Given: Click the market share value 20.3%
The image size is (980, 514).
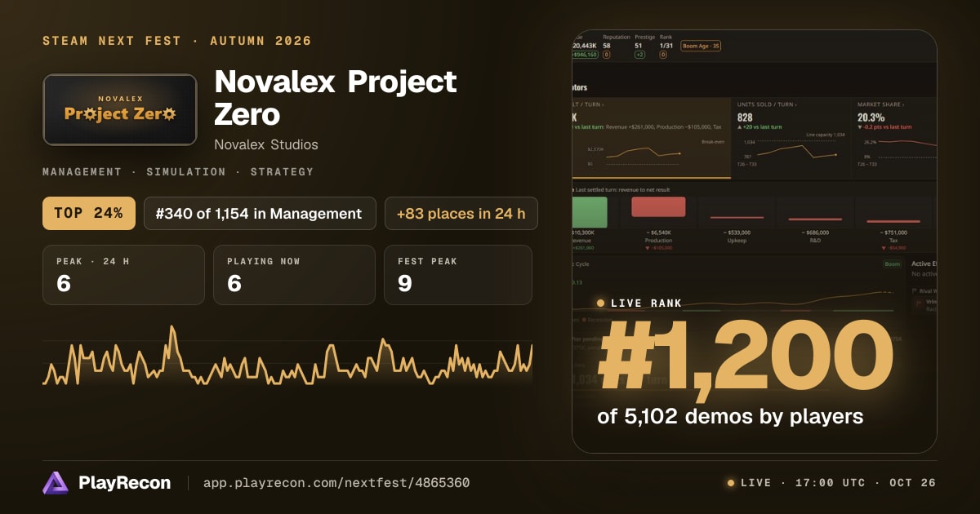Looking at the screenshot, I should 871,117.
